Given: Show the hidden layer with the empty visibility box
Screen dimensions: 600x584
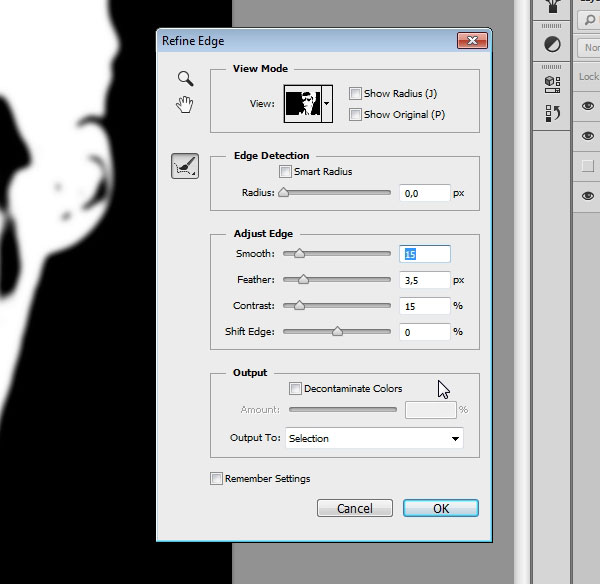Looking at the screenshot, I should [x=588, y=166].
